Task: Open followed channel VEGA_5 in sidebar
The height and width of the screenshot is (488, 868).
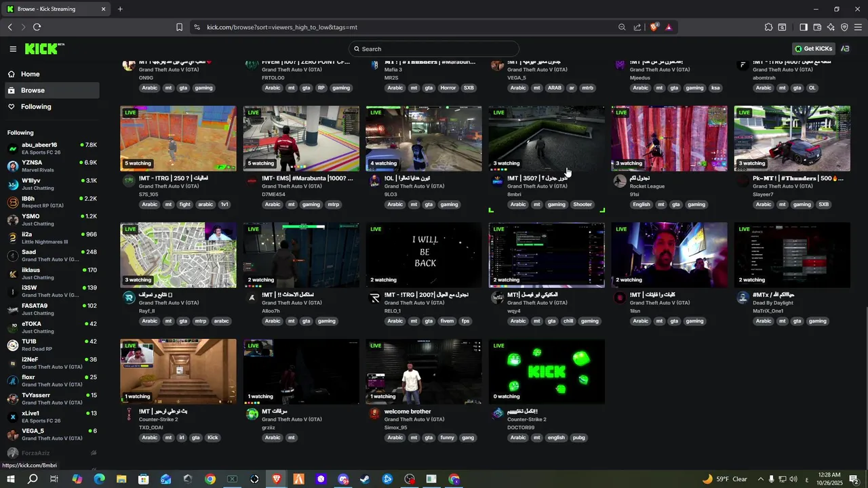Action: point(52,434)
